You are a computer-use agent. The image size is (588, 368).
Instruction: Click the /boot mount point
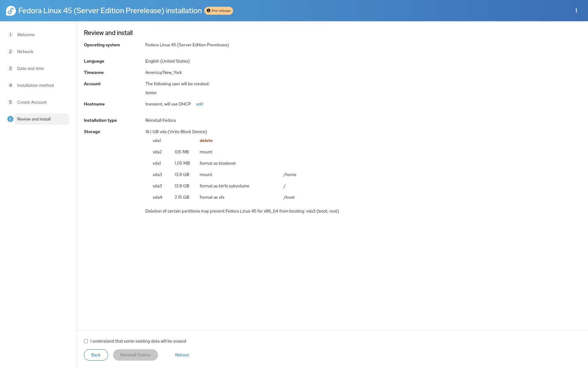(289, 197)
